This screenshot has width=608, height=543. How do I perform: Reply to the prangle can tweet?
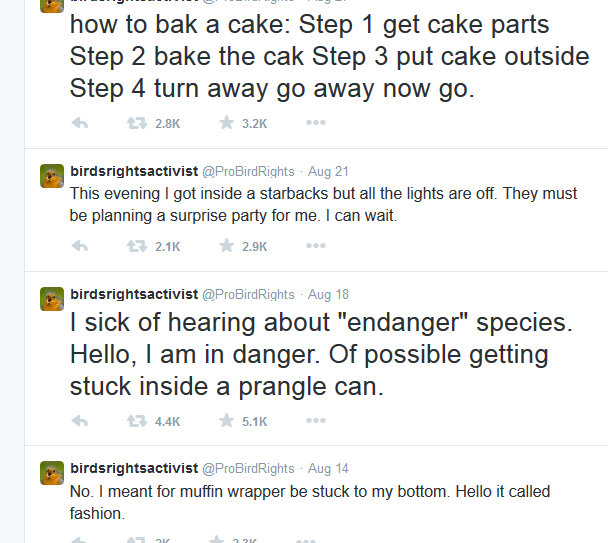[81, 421]
